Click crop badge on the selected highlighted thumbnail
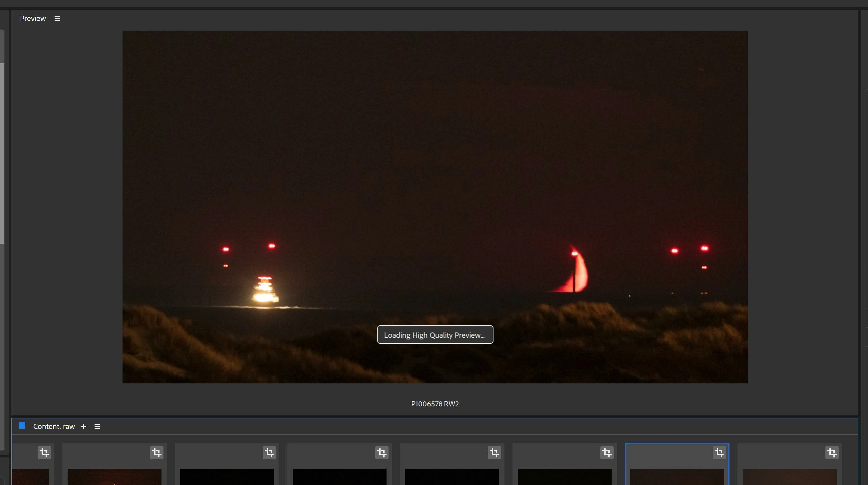This screenshot has width=868, height=485. pyautogui.click(x=719, y=453)
